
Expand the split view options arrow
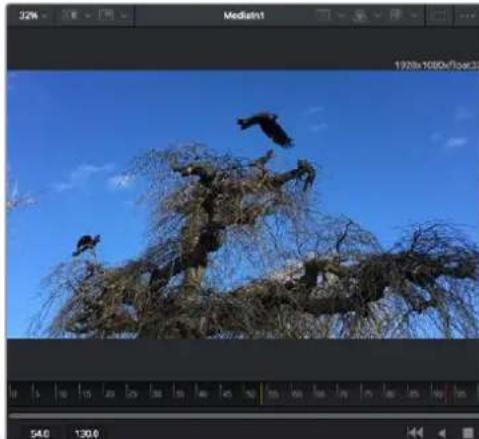(x=88, y=16)
